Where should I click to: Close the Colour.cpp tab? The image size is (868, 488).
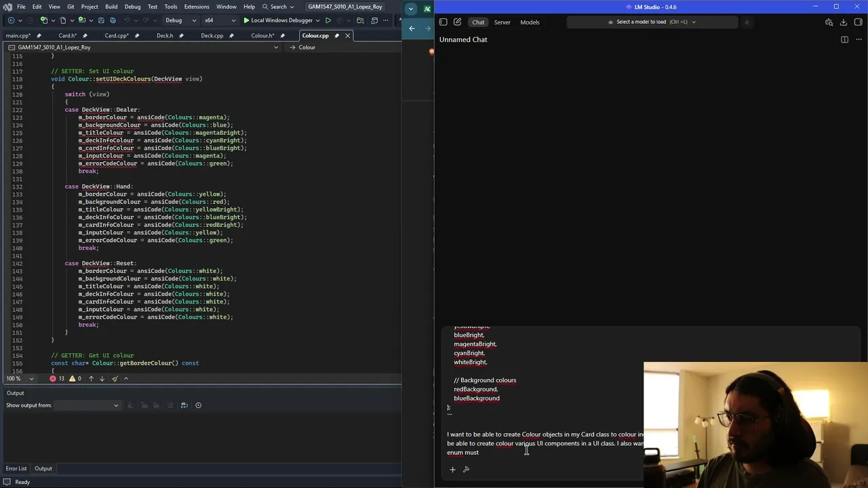347,35
